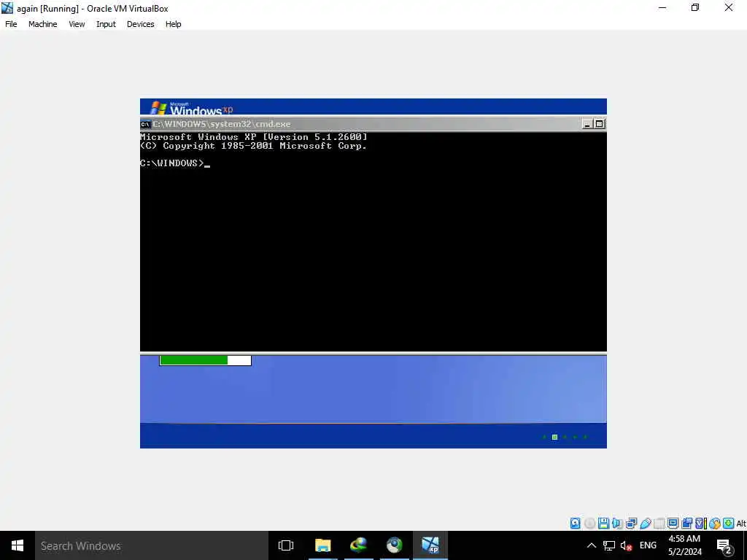Click the Windows XP logo banner

click(x=192, y=108)
